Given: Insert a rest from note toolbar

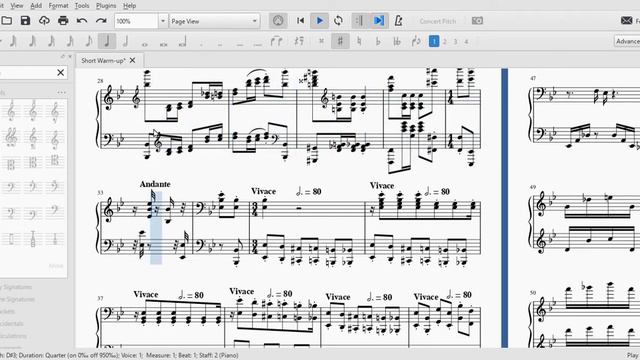Looking at the screenshot, I should pos(299,41).
